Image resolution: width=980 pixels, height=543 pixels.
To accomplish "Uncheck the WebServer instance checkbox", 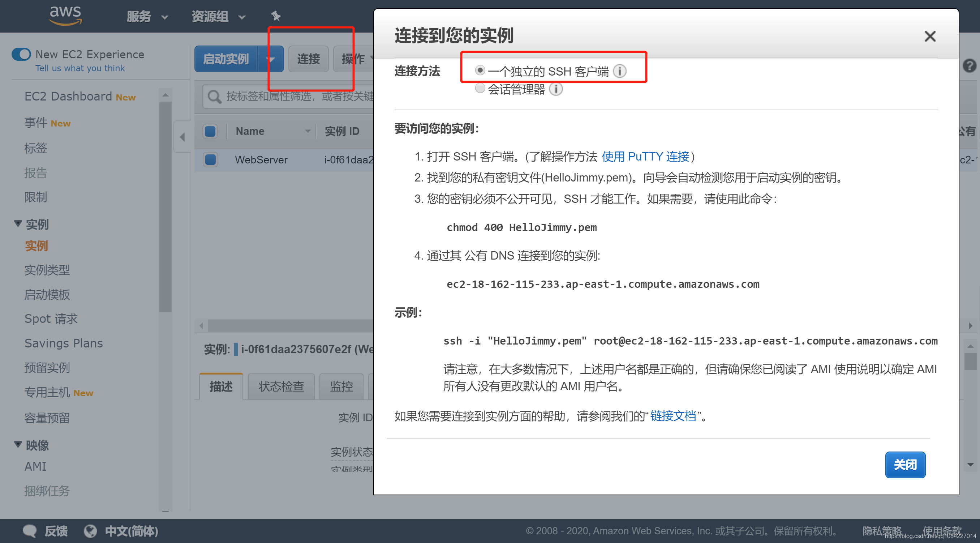I will coord(210,159).
